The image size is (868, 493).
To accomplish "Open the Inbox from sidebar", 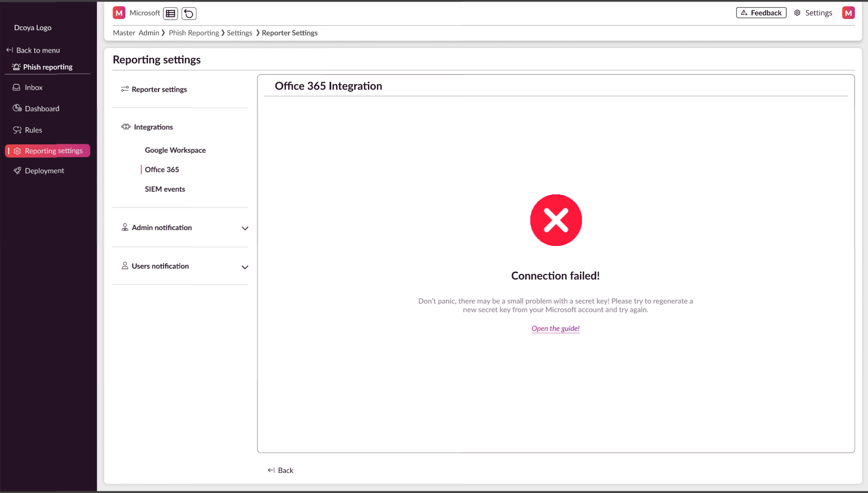I will [34, 87].
